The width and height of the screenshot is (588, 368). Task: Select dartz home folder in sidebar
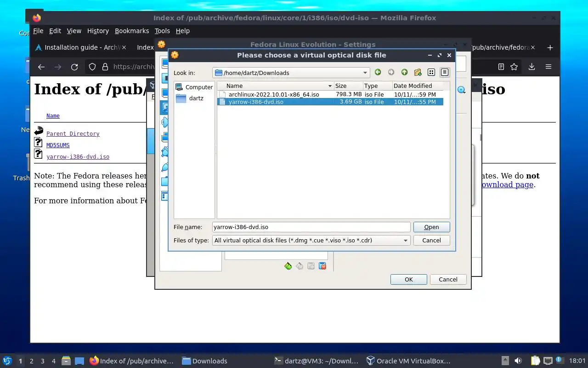pyautogui.click(x=190, y=98)
